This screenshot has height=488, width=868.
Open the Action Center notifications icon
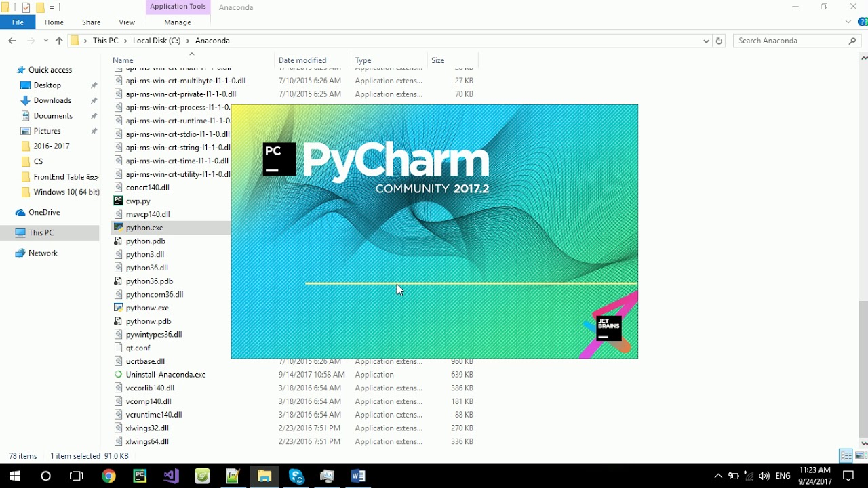point(848,476)
